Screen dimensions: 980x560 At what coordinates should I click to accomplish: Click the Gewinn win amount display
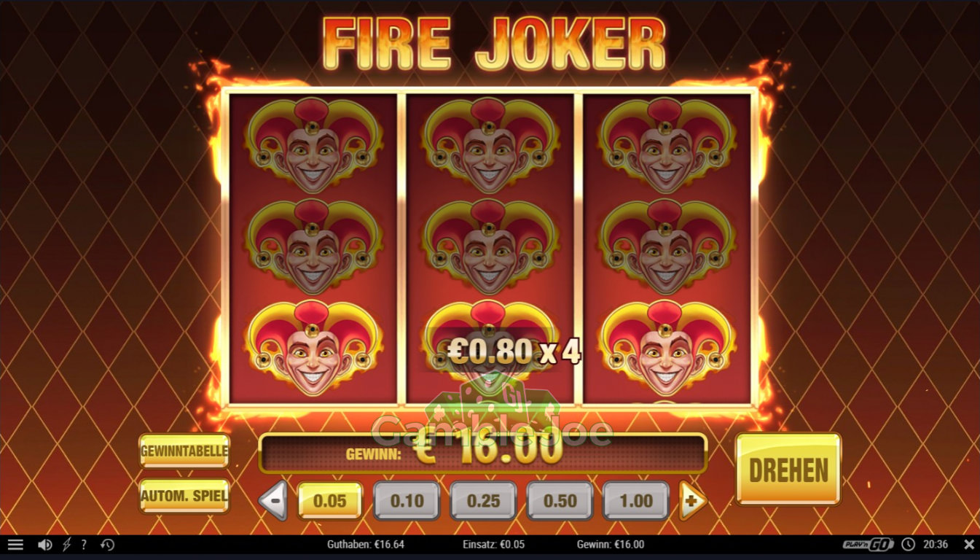pos(483,453)
